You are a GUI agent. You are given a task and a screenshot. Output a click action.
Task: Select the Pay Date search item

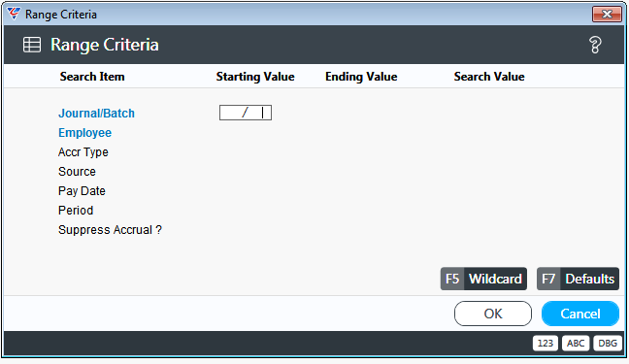pyautogui.click(x=82, y=191)
